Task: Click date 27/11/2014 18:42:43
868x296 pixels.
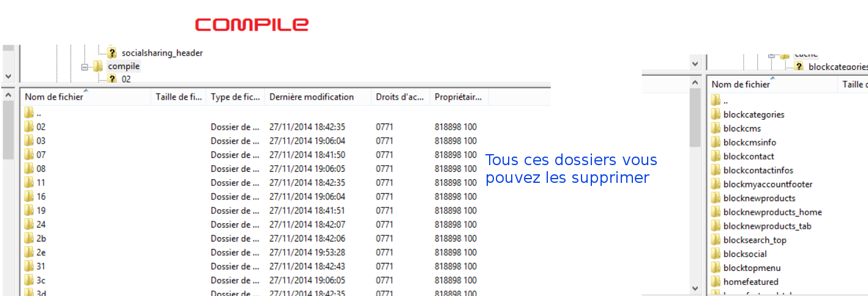Action: tap(307, 266)
